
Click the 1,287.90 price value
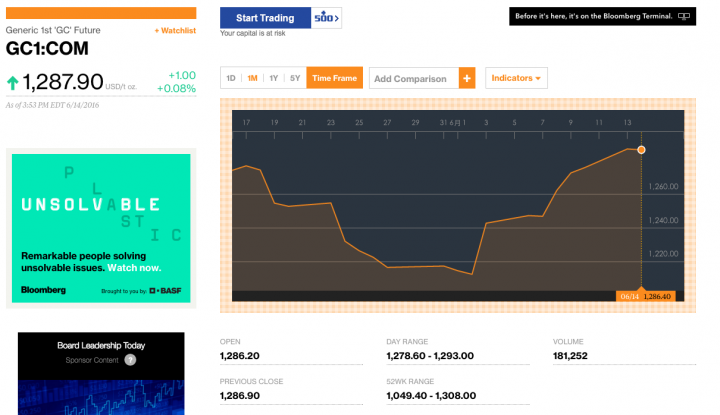tap(63, 82)
